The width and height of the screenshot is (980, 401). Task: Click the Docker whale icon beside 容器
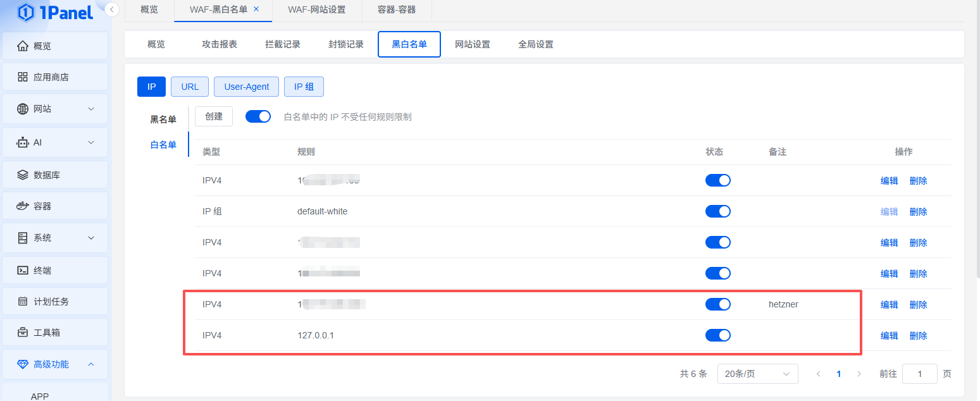[x=23, y=206]
